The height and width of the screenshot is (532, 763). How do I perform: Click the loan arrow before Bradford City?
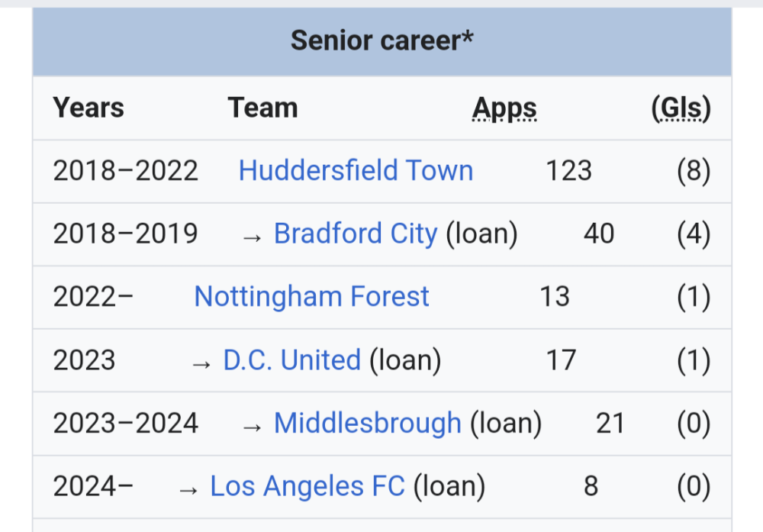click(253, 235)
